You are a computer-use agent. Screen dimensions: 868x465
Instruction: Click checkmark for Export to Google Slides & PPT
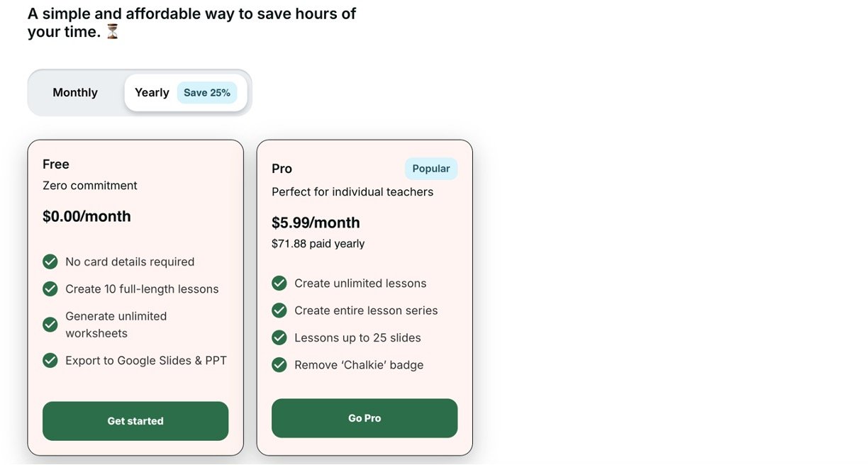click(50, 361)
